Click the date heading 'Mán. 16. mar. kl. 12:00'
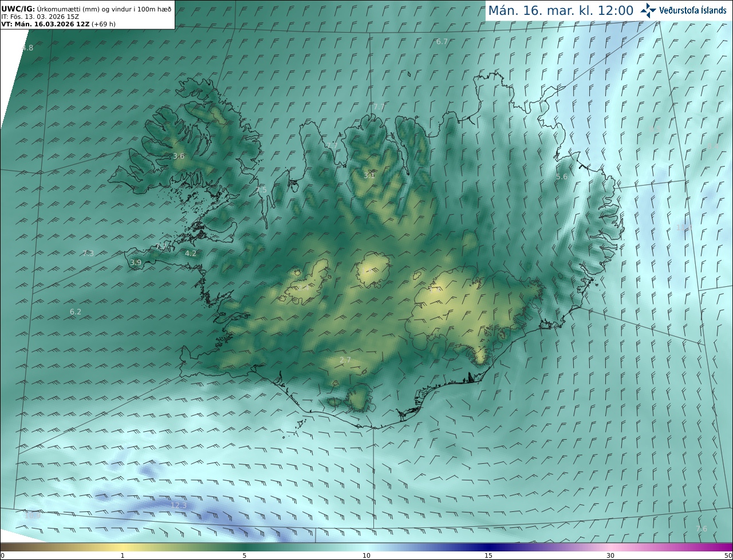Image resolution: width=733 pixels, height=560 pixels. pos(561,10)
